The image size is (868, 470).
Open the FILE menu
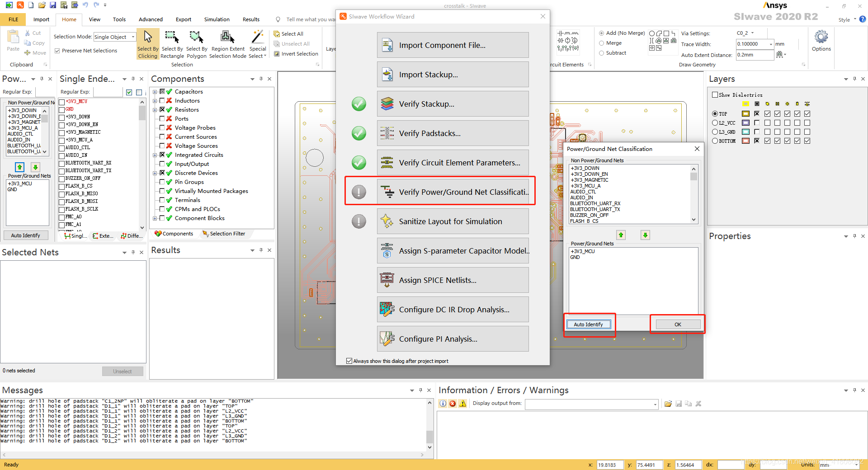click(x=14, y=19)
